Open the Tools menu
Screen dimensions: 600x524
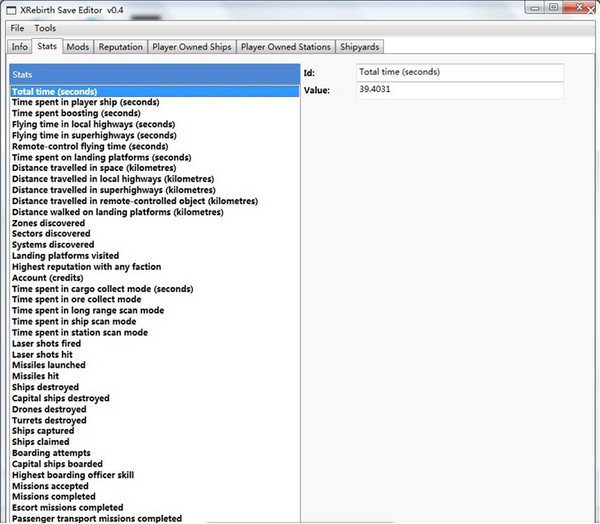tap(45, 28)
